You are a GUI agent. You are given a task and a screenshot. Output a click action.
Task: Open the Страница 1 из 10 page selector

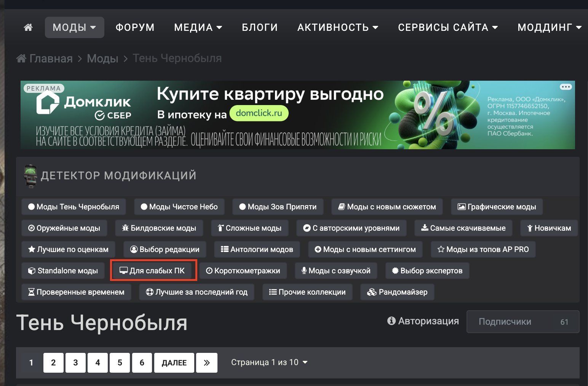tap(269, 362)
